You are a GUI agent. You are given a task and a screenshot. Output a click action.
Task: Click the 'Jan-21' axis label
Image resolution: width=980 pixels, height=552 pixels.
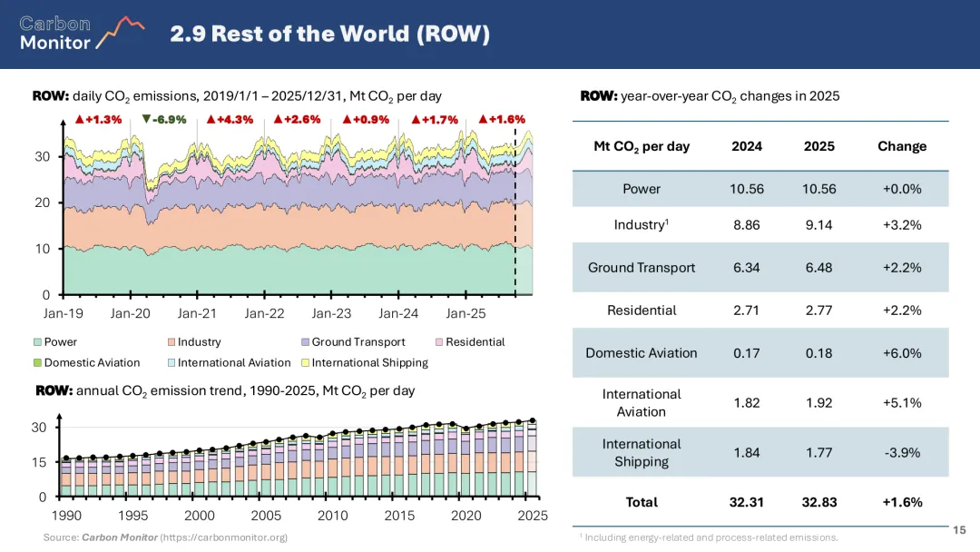click(x=197, y=313)
